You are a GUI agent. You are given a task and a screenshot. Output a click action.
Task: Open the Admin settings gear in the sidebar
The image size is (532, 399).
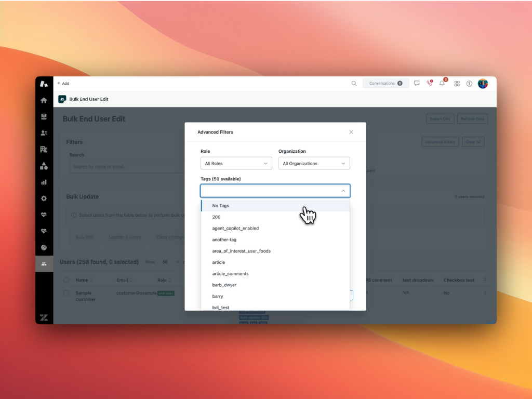[44, 198]
